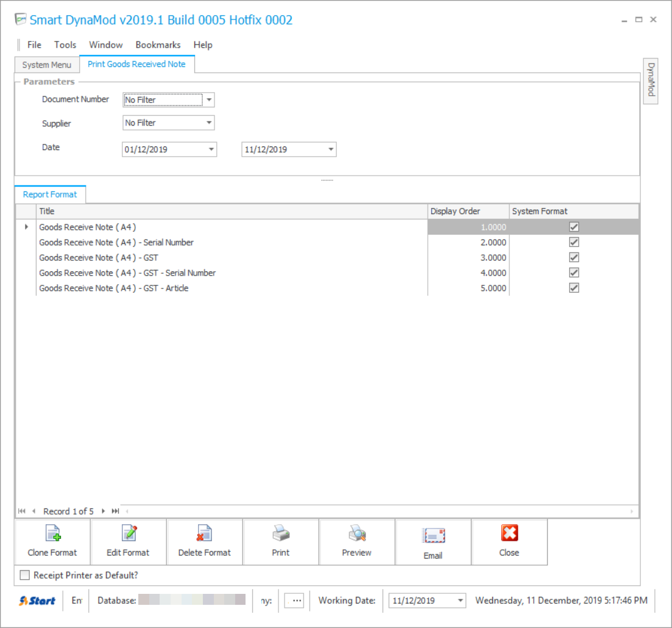
Task: Sort by the System Format column header
Action: tap(573, 211)
